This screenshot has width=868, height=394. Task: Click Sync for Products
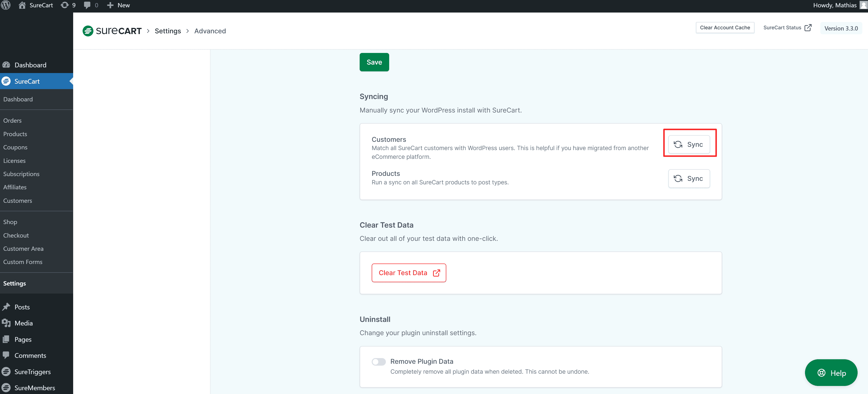pos(689,178)
